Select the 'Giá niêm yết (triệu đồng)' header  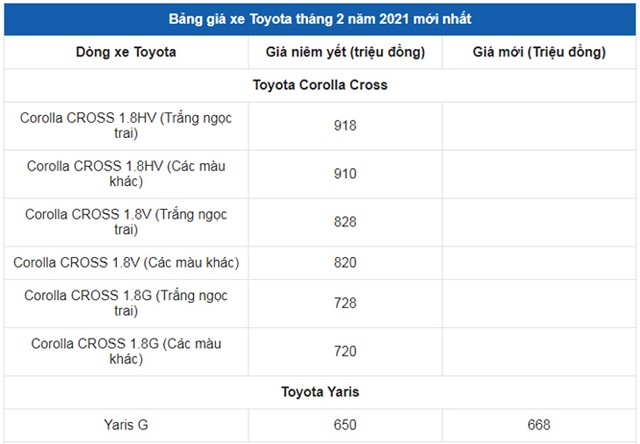point(345,52)
